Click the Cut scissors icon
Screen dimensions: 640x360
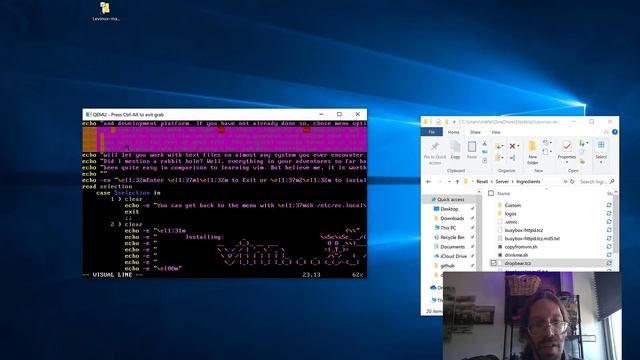tap(484, 143)
